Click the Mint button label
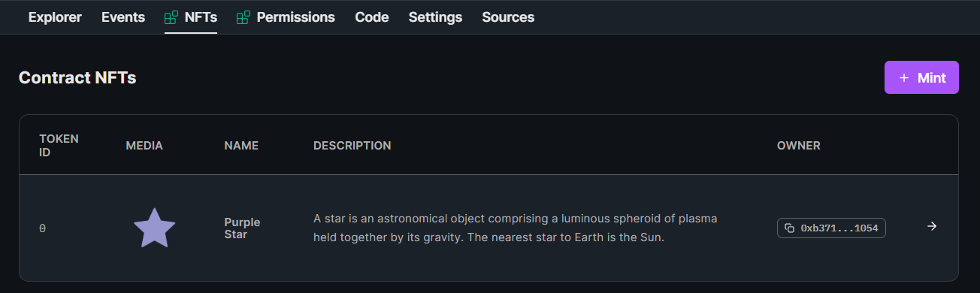Screen dimensions: 980x293 pos(932,77)
